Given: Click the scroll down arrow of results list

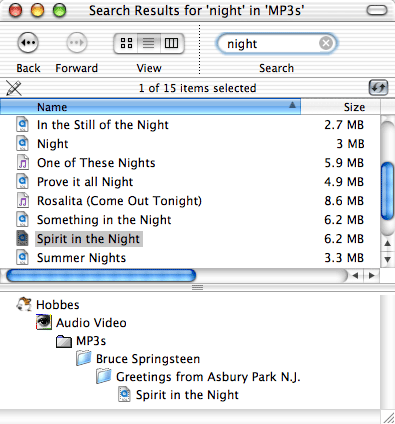Looking at the screenshot, I should [x=387, y=259].
